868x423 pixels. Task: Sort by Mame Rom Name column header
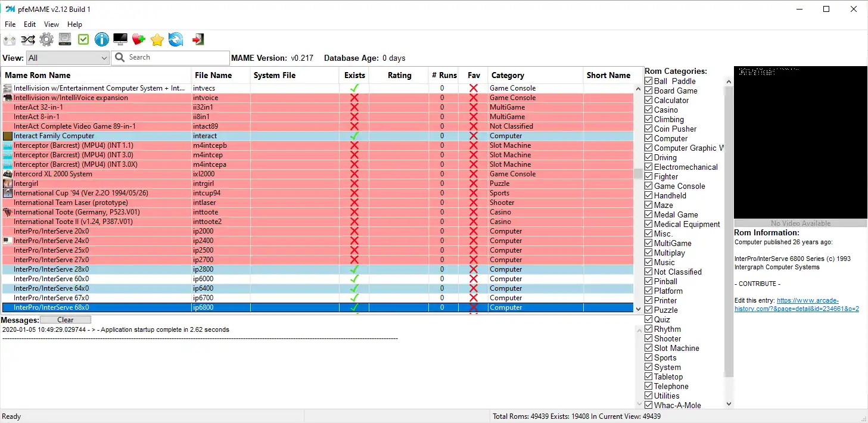click(97, 75)
